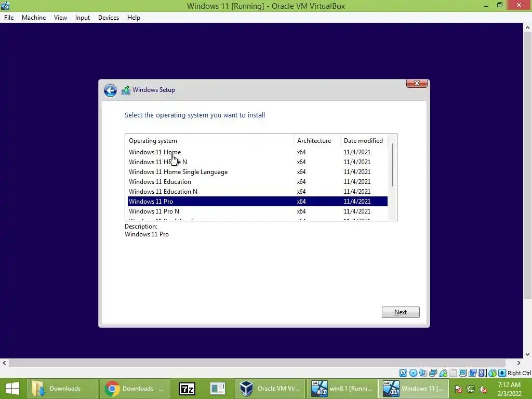Click x64 in the Windows 11 Home row
The height and width of the screenshot is (399, 532).
301,152
